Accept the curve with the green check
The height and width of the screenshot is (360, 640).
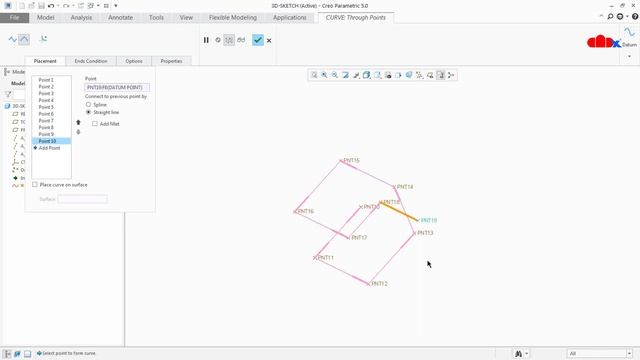pos(258,40)
